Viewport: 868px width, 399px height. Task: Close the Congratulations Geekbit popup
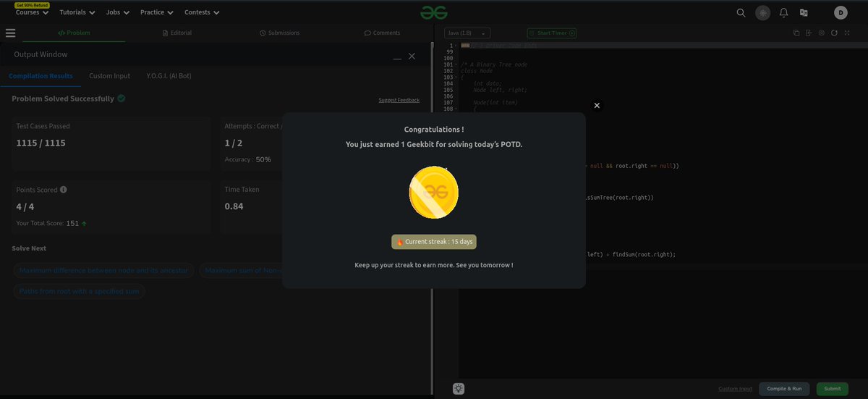pos(597,106)
